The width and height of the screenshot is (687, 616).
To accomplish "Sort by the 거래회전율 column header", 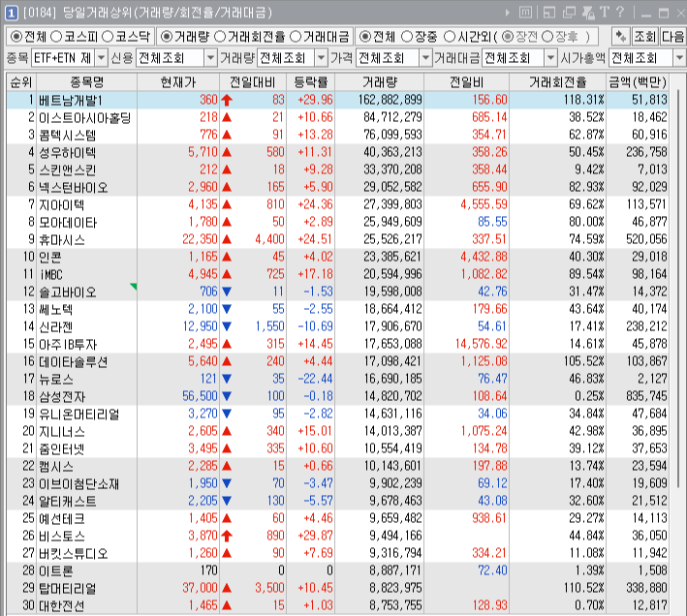I will pos(557,82).
